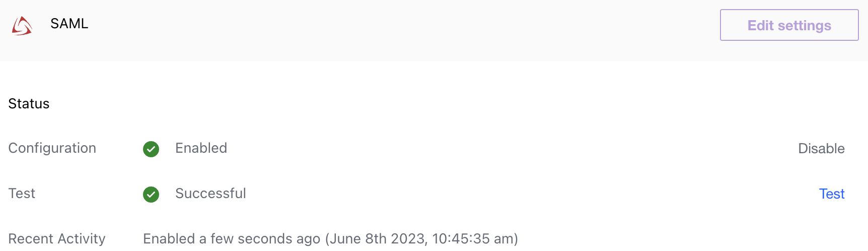Screen dimensions: 868x251
Task: Click blank space in the Test row
Action: point(503,194)
